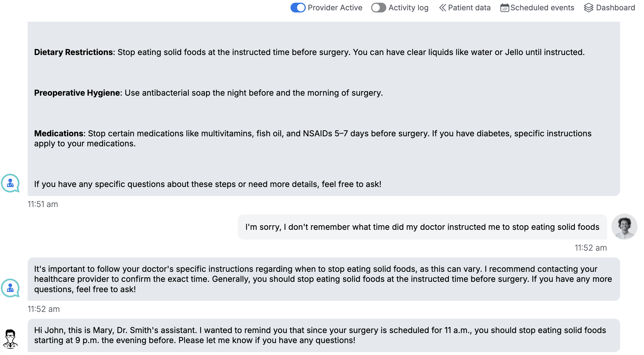Click the patient's profile photo avatar

[624, 227]
